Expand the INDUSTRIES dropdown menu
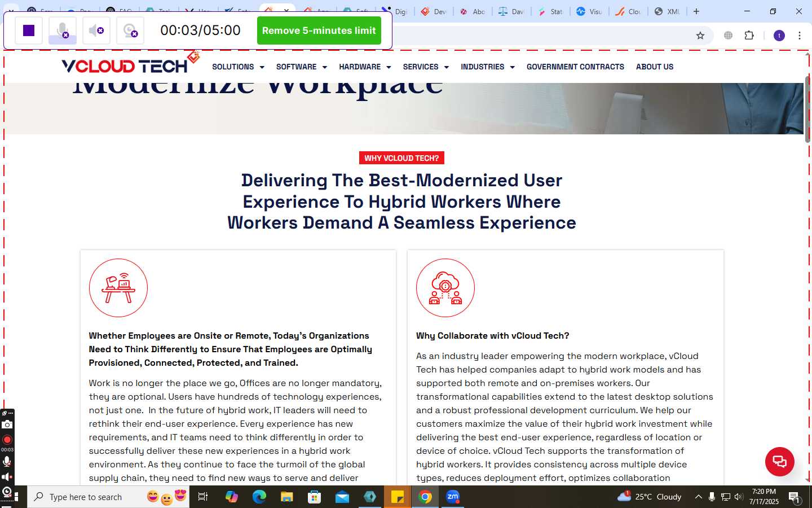 pyautogui.click(x=488, y=67)
